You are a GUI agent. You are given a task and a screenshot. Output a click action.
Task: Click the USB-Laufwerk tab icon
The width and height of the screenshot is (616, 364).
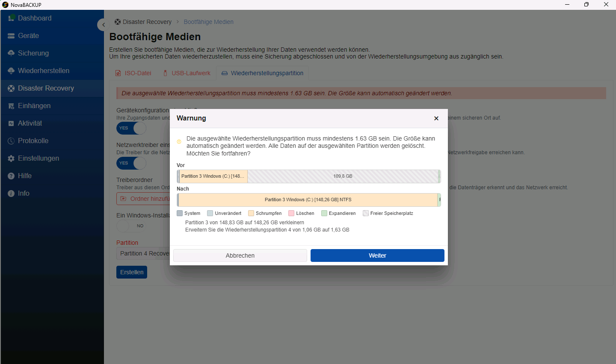(165, 73)
